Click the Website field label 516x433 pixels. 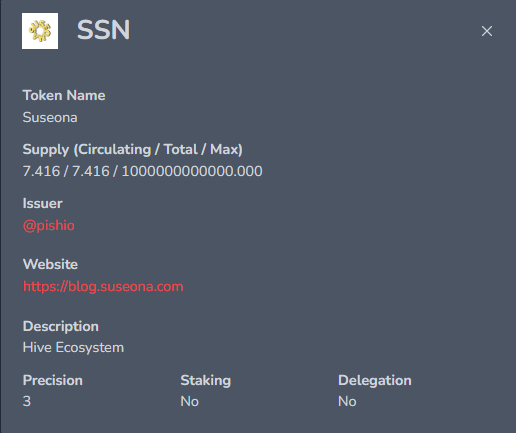50,264
